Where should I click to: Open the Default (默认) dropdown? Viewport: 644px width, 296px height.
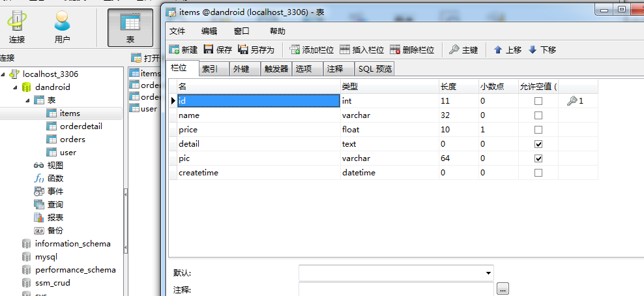click(x=488, y=273)
